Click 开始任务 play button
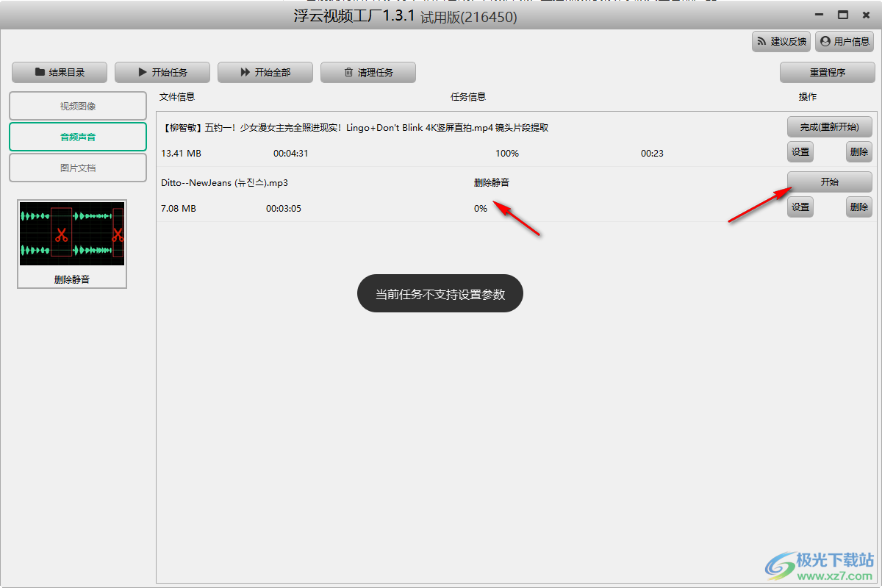This screenshot has height=588, width=882. pyautogui.click(x=162, y=72)
